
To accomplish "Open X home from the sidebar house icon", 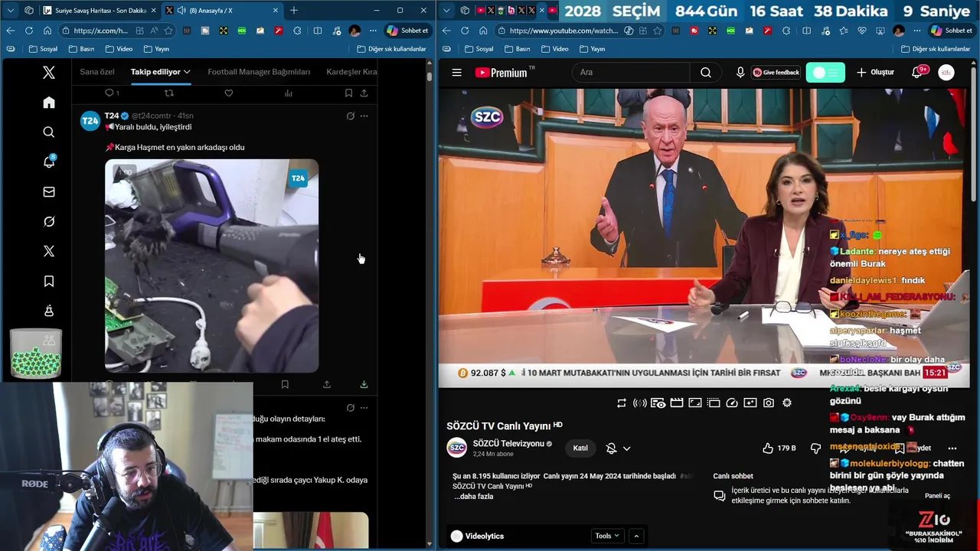I will 49,103.
